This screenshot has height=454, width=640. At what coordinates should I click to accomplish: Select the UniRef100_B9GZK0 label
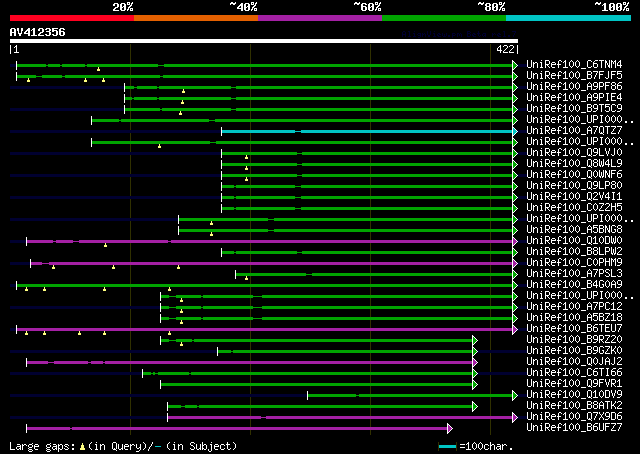pos(574,351)
